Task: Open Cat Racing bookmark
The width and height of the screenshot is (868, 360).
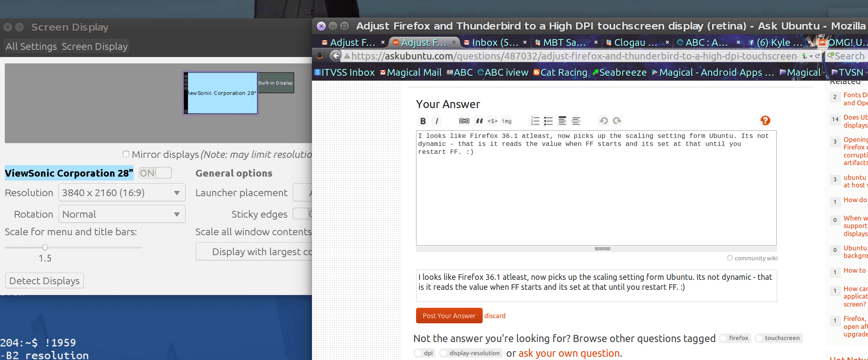Action: pyautogui.click(x=560, y=73)
